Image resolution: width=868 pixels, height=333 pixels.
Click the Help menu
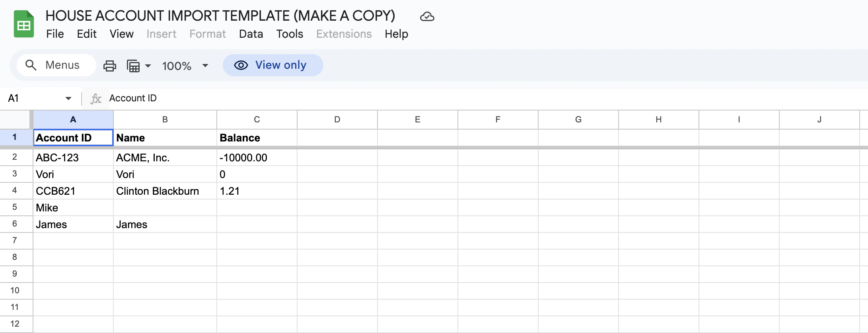[396, 34]
